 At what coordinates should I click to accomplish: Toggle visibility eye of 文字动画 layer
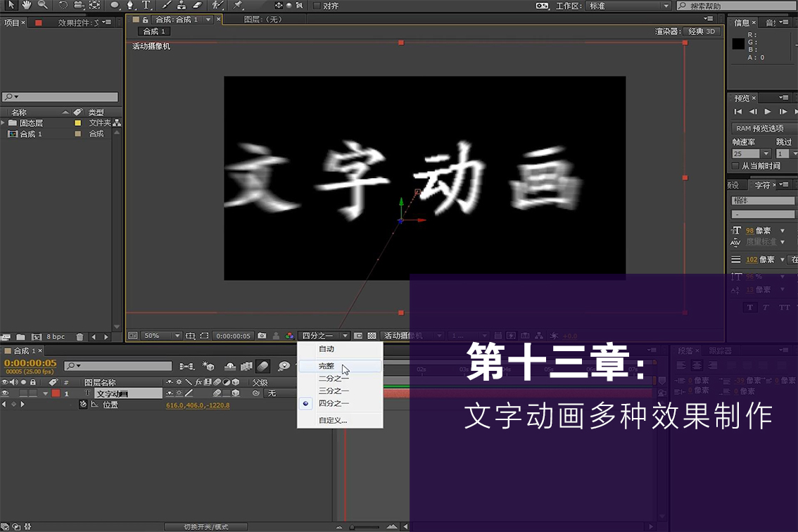5,393
